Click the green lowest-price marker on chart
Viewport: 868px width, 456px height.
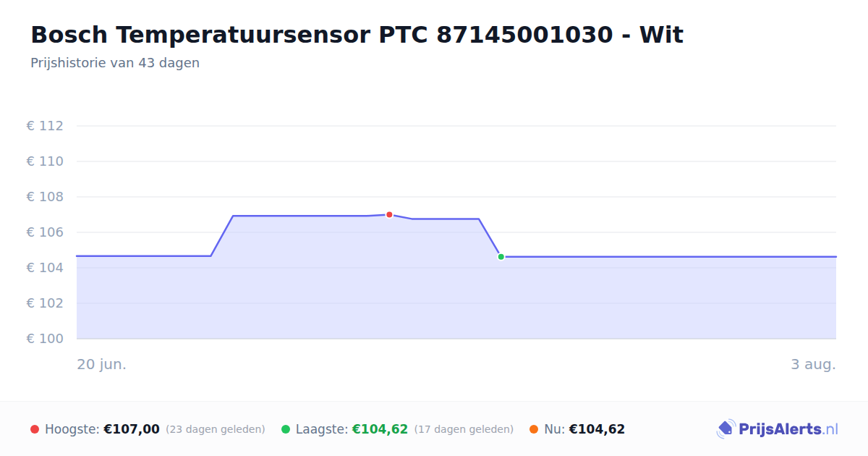501,257
